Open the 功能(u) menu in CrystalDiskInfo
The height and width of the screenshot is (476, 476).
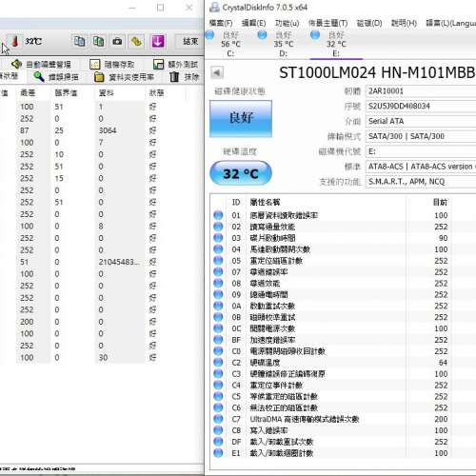(x=287, y=23)
